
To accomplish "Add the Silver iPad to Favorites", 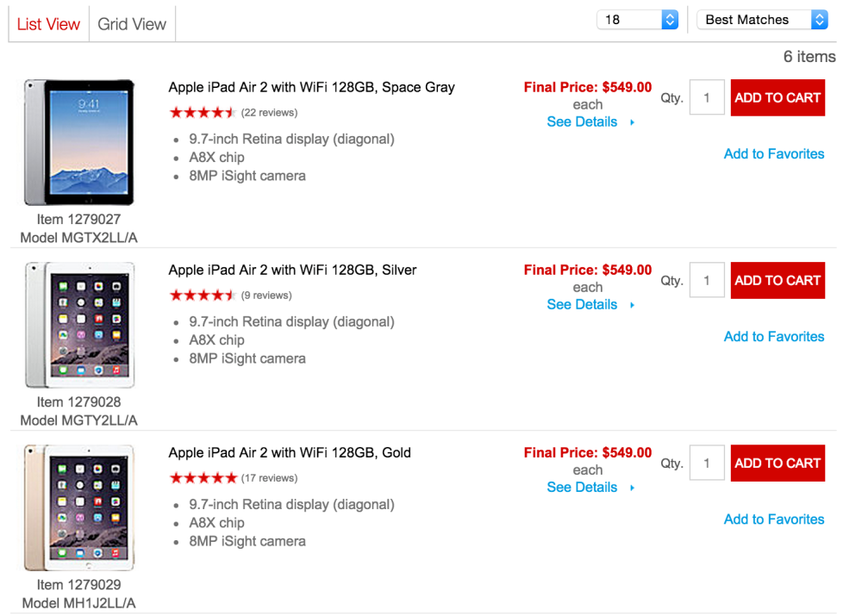I will 773,337.
